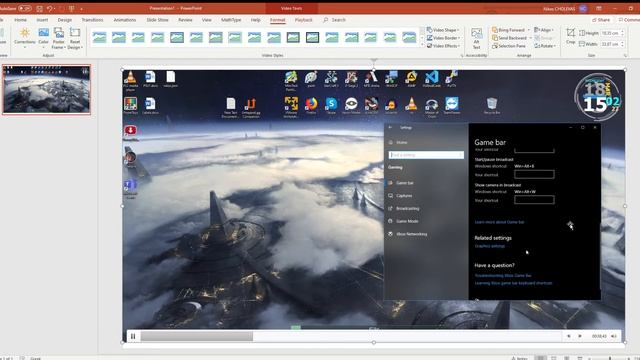Switch to Normal view icon in the status bar
The height and width of the screenshot is (360, 640).
540,358
